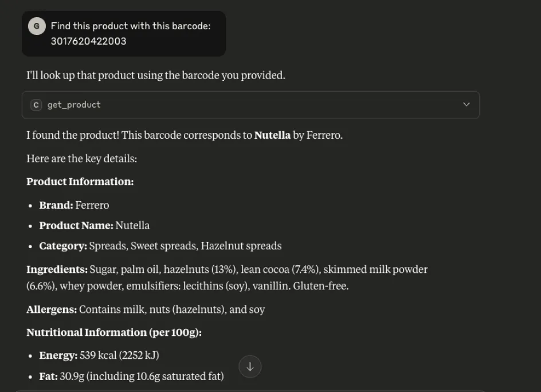This screenshot has height=392, width=541.
Task: Click the Category: label in list
Action: point(63,246)
